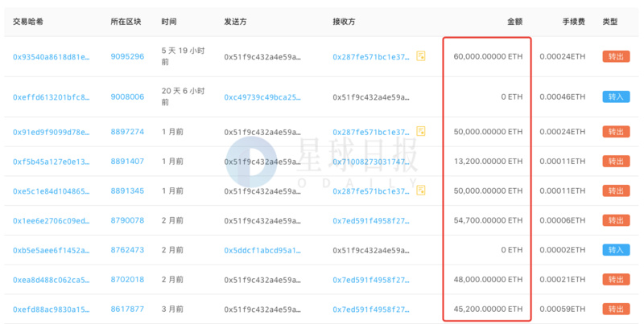Image resolution: width=644 pixels, height=324 pixels.
Task: Open transaction hash 0x93540a8618d81e…
Action: point(52,56)
